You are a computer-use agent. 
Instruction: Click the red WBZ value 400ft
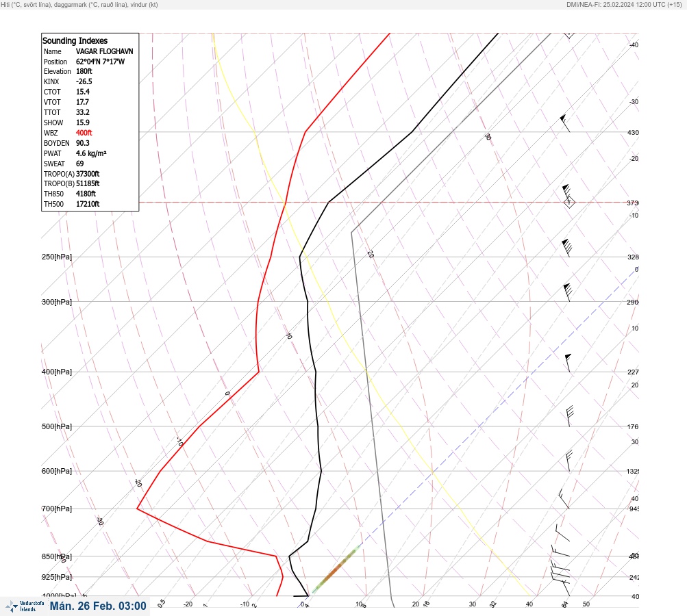tap(84, 133)
